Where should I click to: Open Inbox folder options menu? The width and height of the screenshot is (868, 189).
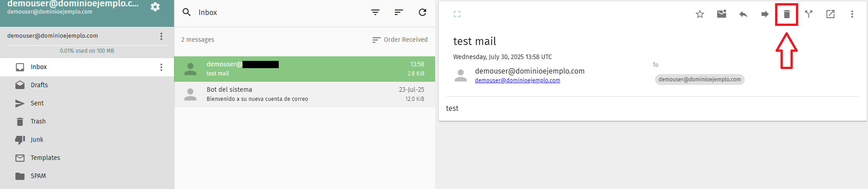tap(161, 67)
